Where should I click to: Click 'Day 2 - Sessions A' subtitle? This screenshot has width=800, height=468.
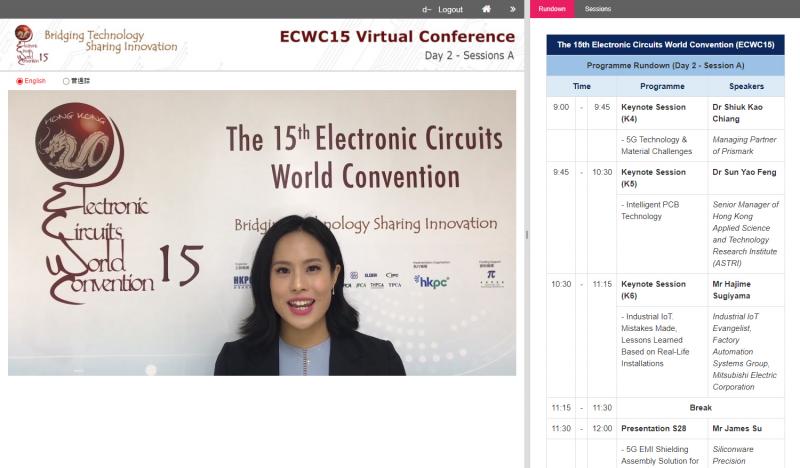(x=469, y=55)
